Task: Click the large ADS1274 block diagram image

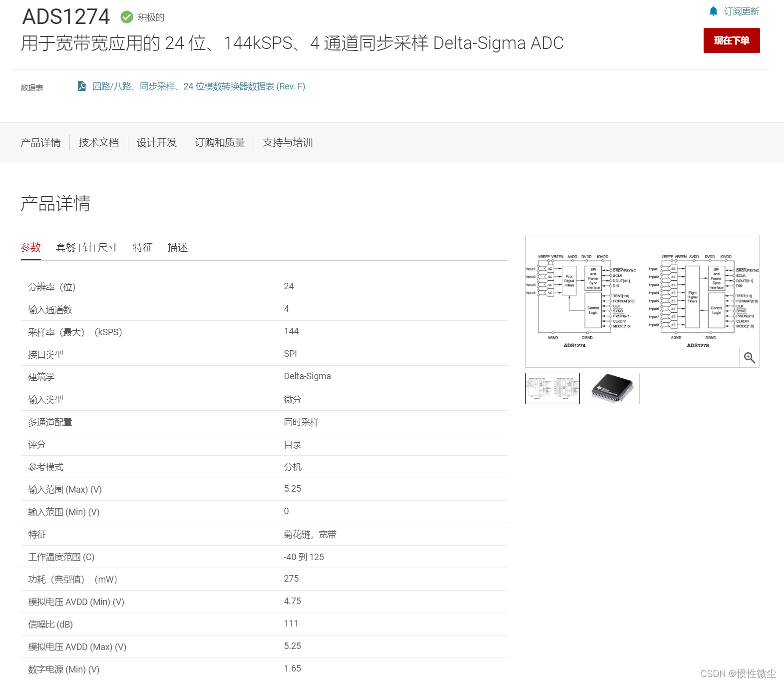Action: click(642, 301)
